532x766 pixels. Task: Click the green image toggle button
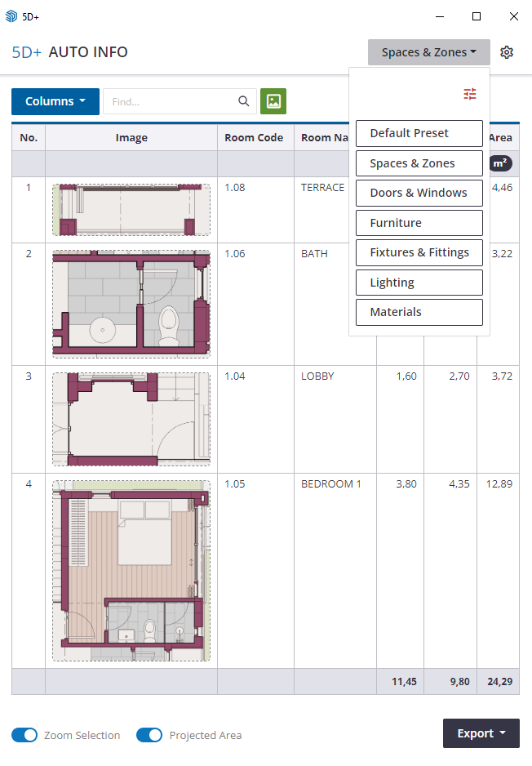pos(273,101)
